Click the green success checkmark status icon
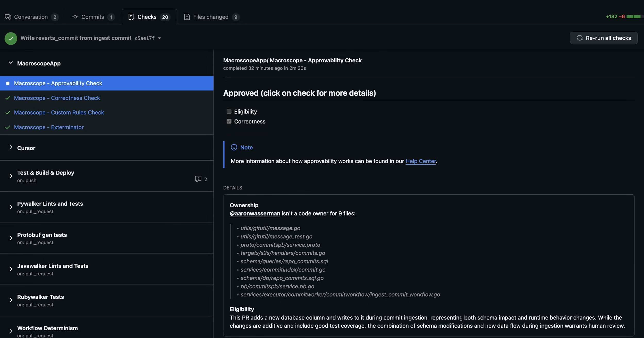 pos(11,38)
